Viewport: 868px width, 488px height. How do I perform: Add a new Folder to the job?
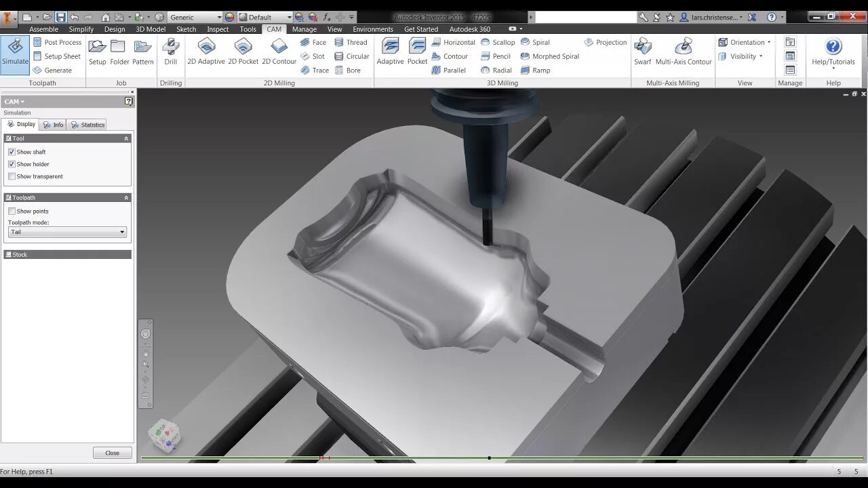pyautogui.click(x=119, y=53)
